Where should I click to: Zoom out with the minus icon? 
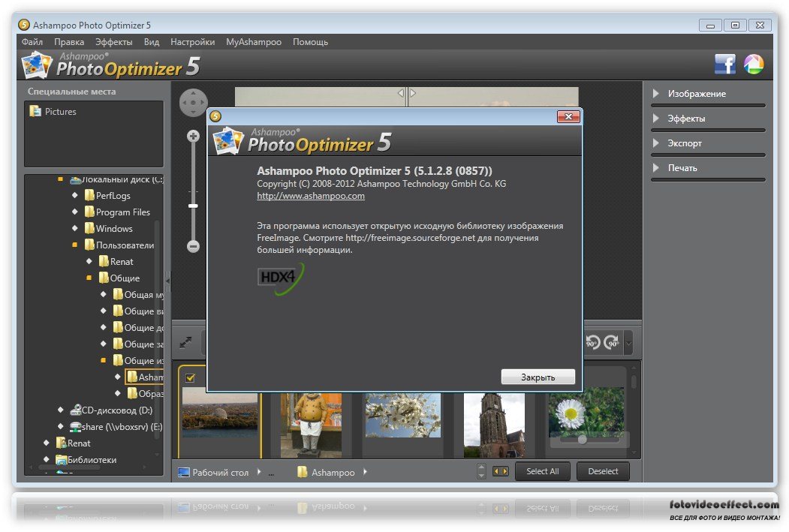tap(193, 246)
